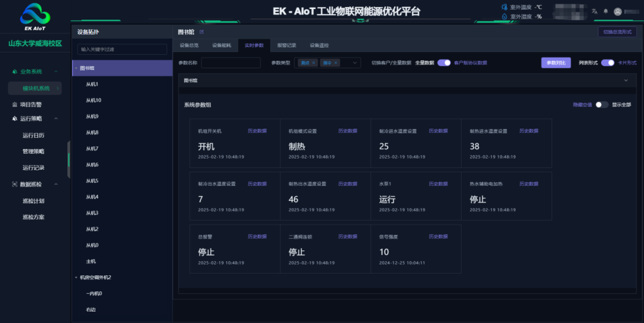This screenshot has height=323, width=644.
Task: Open the user avatar menu
Action: point(618,11)
